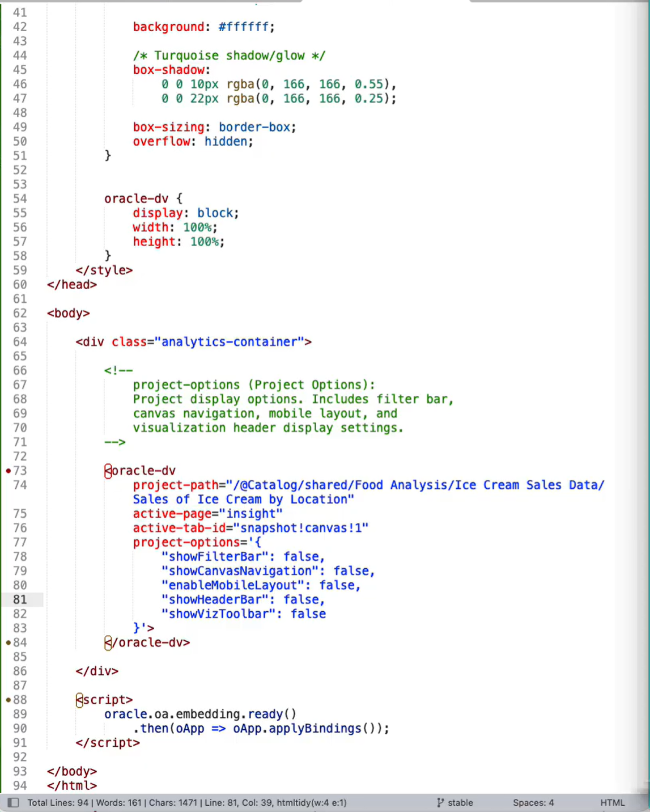Click the "showCanvasNavigation" key
This screenshot has width=650, height=812.
pos(240,571)
